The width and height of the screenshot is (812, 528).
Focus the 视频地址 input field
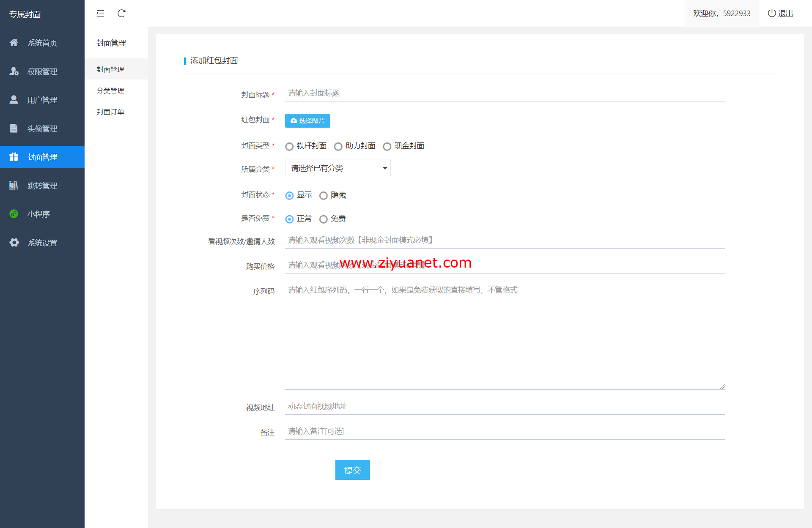point(505,406)
